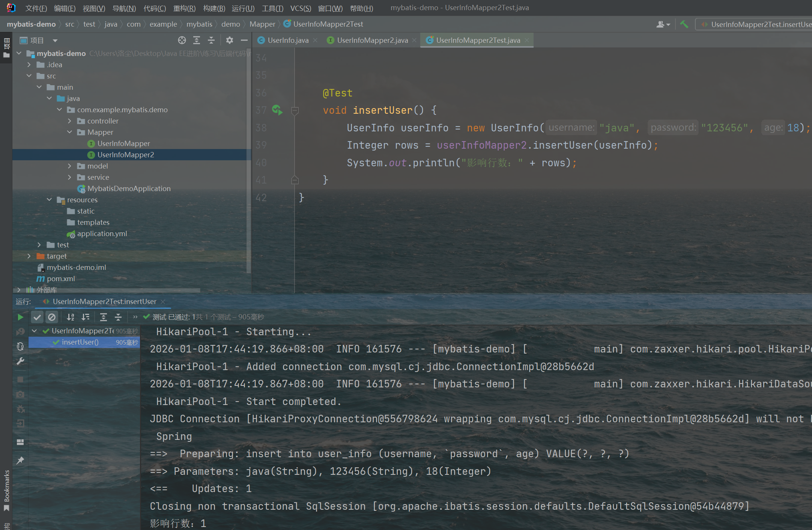Click the wrench settings icon in run panel
This screenshot has height=530, width=812.
20,361
